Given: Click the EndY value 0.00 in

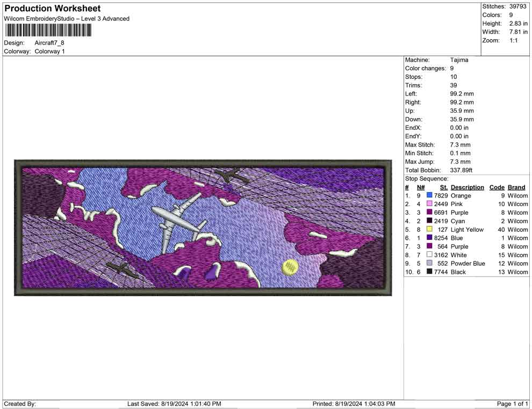Looking at the screenshot, I should click(459, 136).
